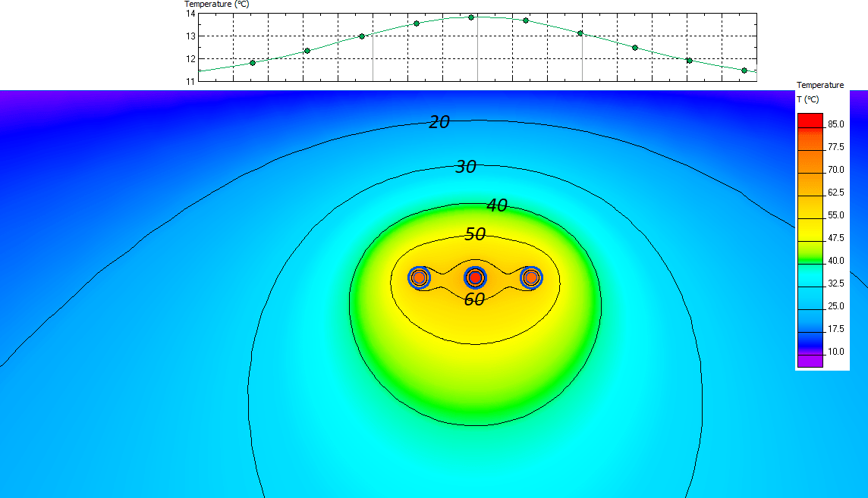Image resolution: width=868 pixels, height=498 pixels.
Task: Select the left cable cross-section
Action: pos(420,278)
